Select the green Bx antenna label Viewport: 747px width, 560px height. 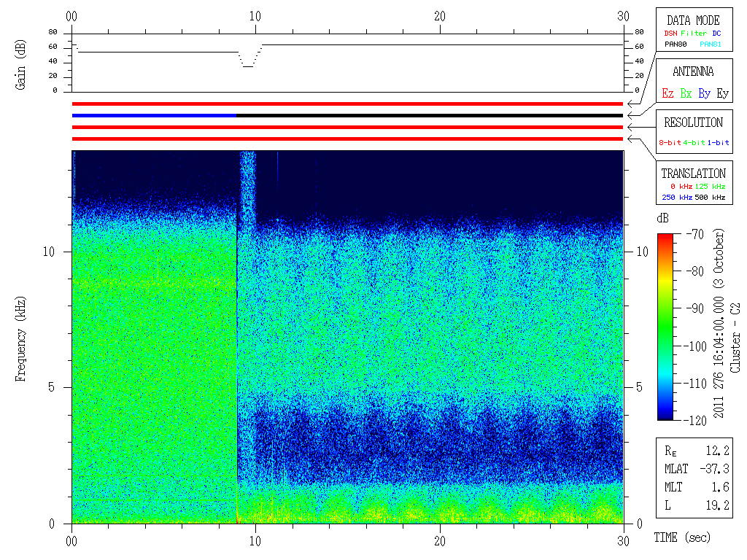pos(686,93)
